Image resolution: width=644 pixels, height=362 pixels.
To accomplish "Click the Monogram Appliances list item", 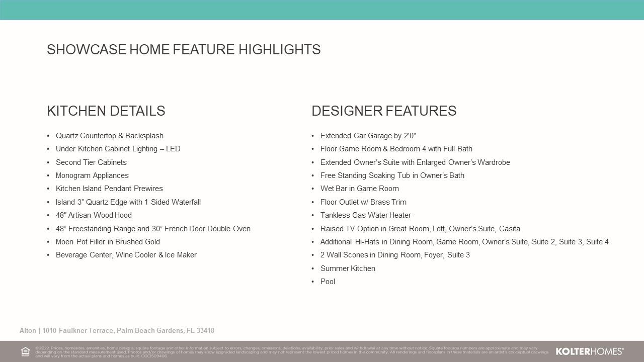I will point(92,175).
